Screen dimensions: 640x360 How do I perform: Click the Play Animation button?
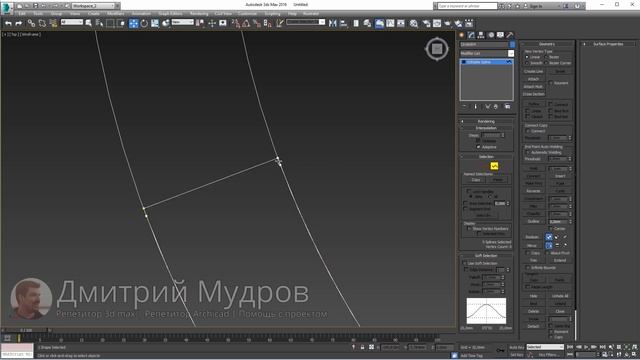[586, 347]
